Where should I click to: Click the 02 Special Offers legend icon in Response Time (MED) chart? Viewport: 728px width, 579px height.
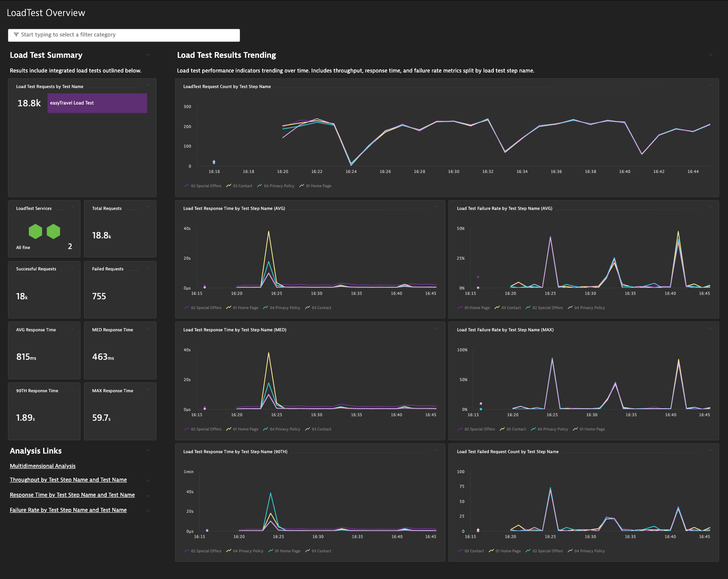187,429
